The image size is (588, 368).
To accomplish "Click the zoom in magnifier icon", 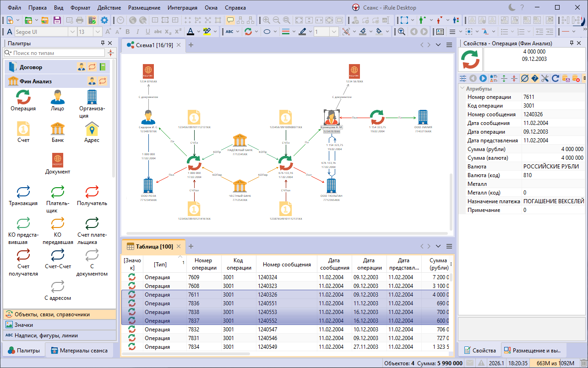I will pyautogui.click(x=266, y=20).
